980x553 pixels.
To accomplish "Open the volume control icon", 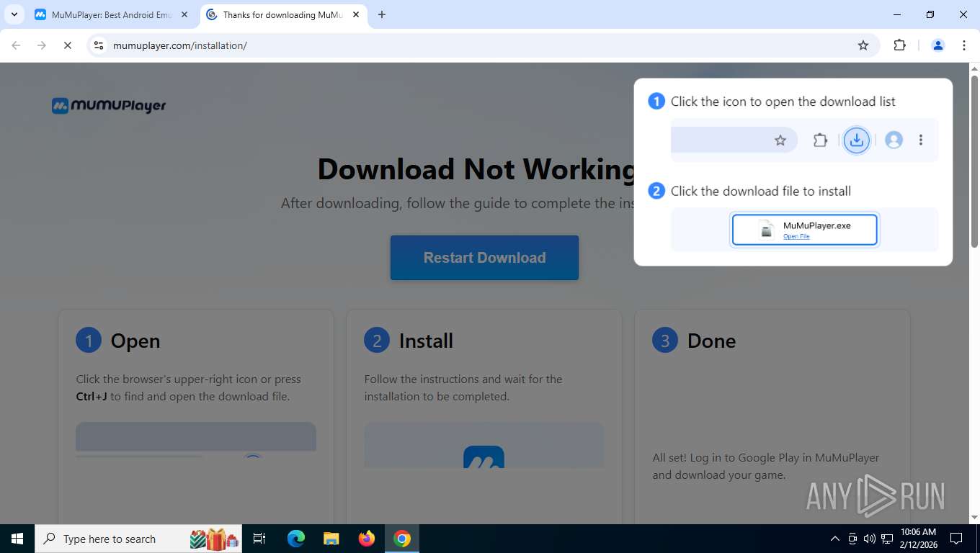I will coord(870,539).
